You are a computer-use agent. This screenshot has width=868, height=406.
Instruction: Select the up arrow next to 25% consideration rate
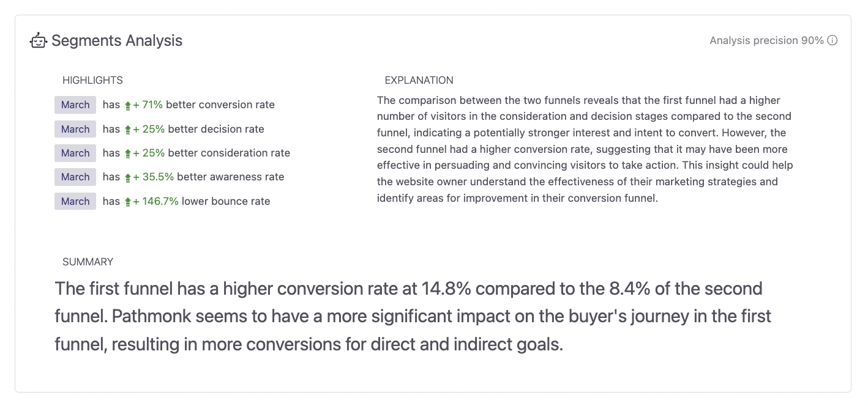(127, 153)
